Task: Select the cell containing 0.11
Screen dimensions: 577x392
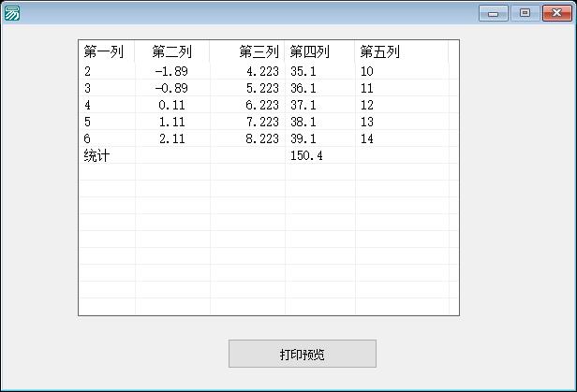Action: point(172,106)
